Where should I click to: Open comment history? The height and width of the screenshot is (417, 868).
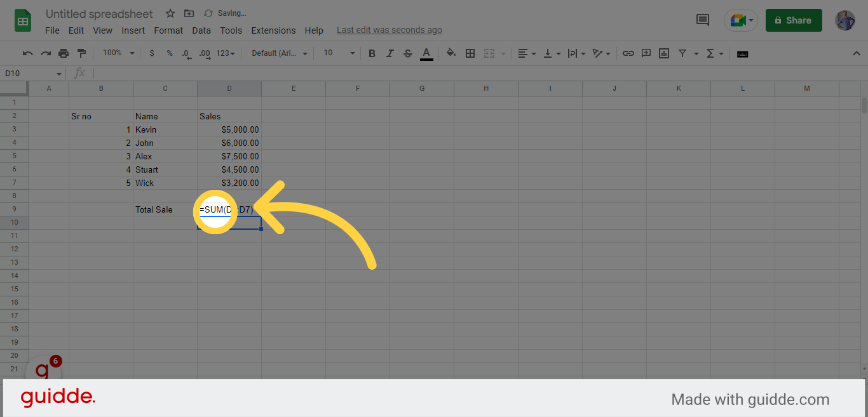(x=702, y=20)
